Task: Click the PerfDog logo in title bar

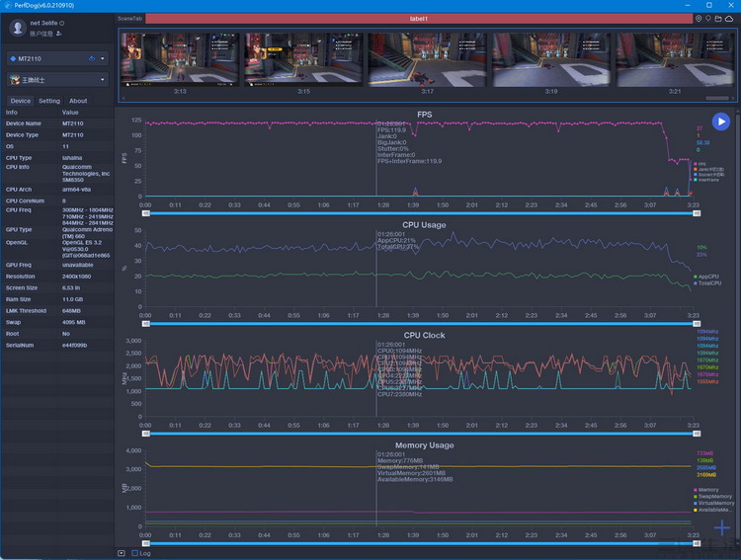Action: 7,5
